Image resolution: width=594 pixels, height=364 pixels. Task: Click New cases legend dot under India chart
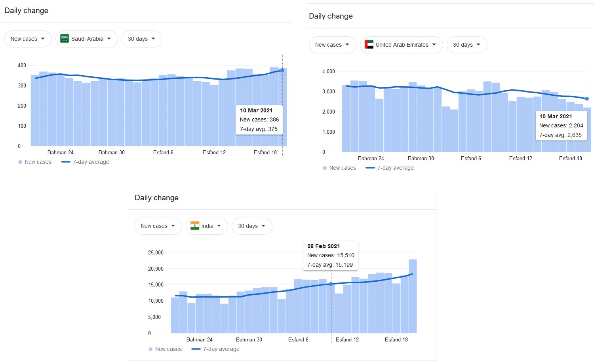point(150,349)
